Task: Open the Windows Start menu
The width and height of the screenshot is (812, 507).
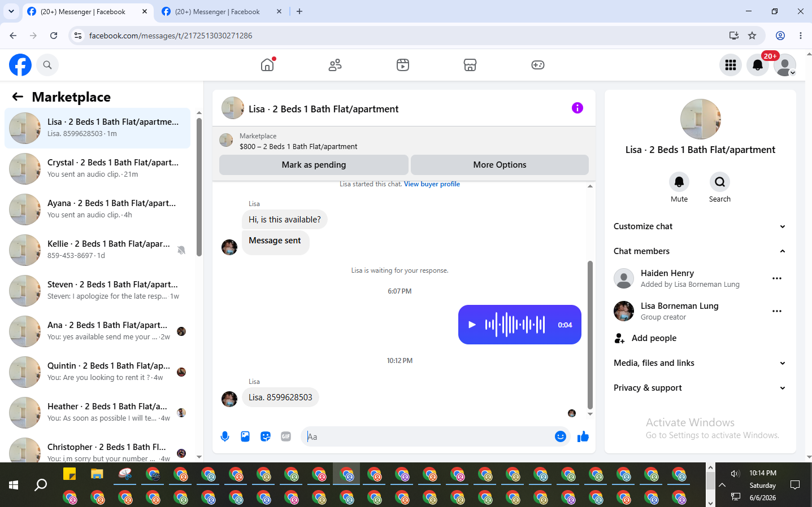Action: [14, 485]
